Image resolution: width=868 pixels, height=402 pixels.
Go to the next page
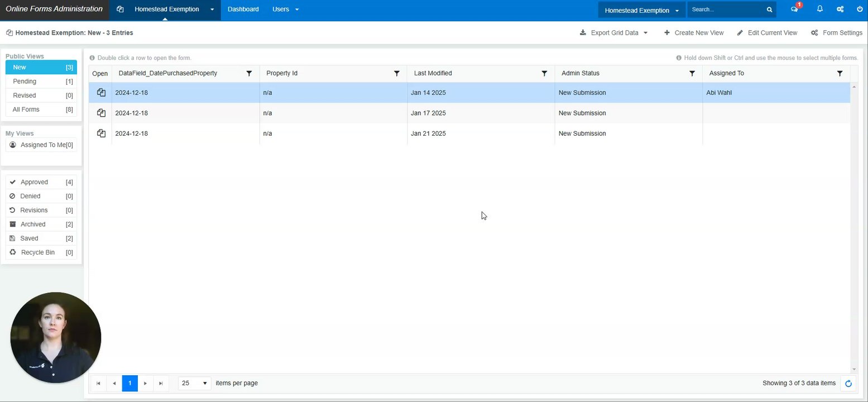click(145, 383)
